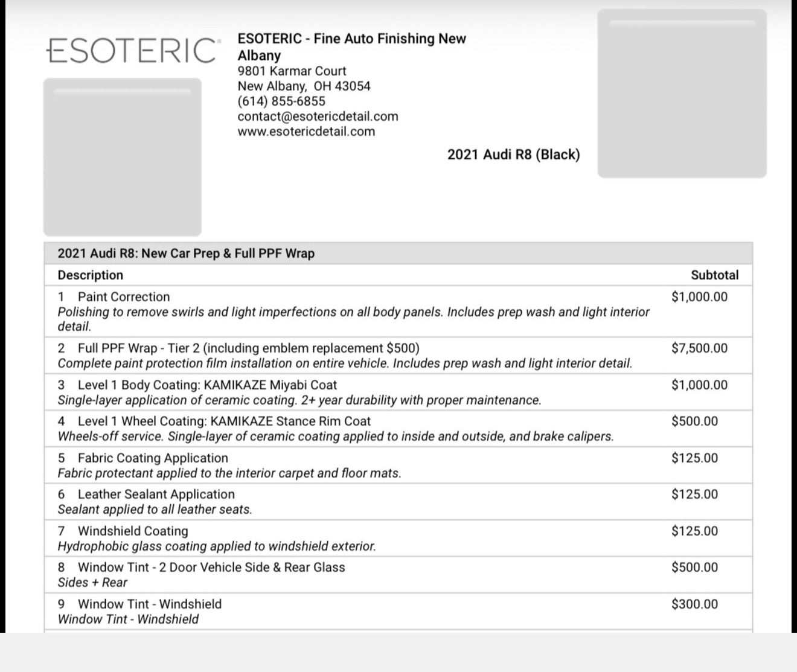
Task: Click the ESOTERIC logo
Action: pyautogui.click(x=132, y=51)
